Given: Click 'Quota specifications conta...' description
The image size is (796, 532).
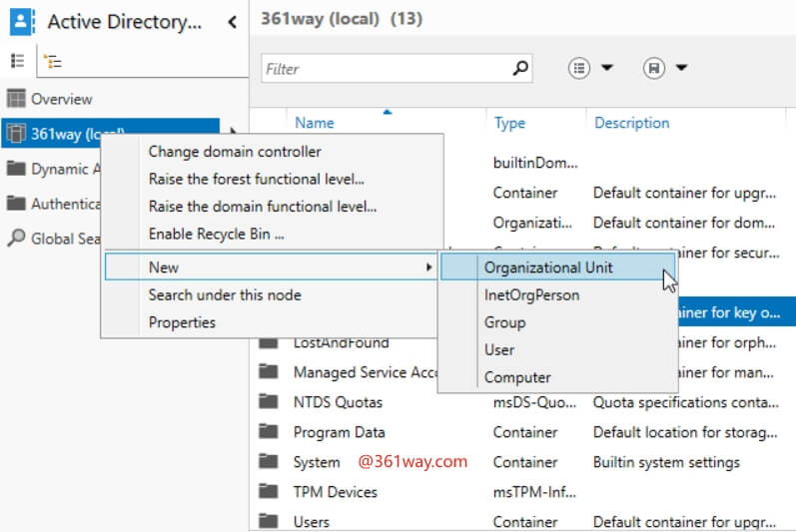Looking at the screenshot, I should click(x=685, y=402).
